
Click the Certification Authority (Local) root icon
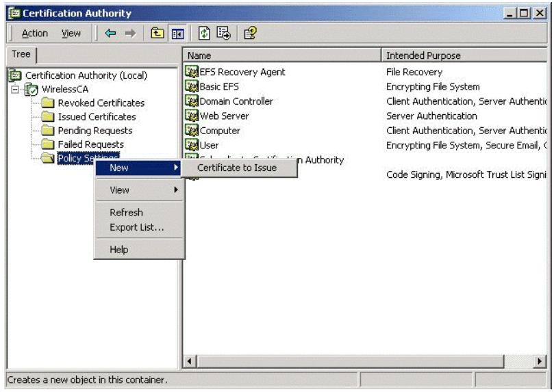(15, 75)
